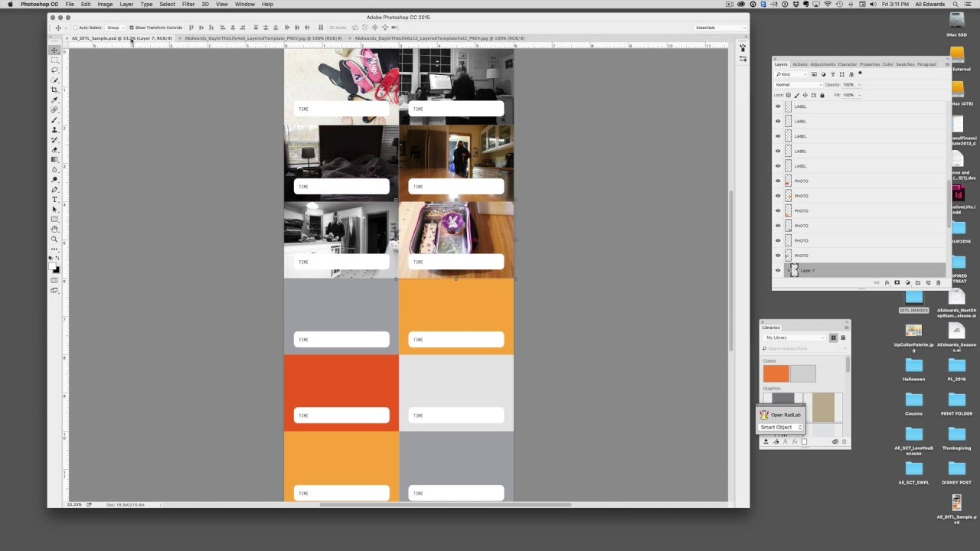Click the foreground color swatch in toolbar
The width and height of the screenshot is (980, 551).
click(53, 266)
